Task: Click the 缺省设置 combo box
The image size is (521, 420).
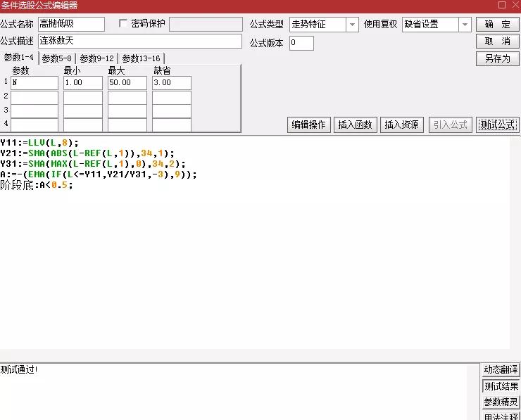Action: pos(437,25)
